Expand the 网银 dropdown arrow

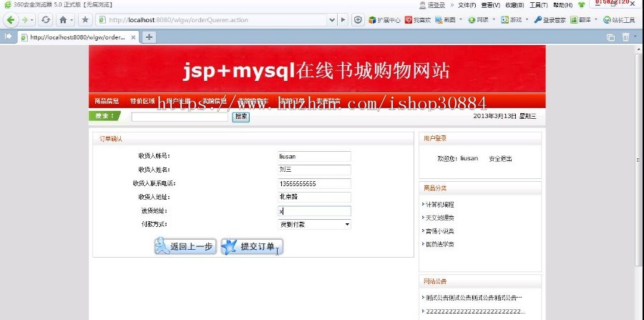[494, 19]
